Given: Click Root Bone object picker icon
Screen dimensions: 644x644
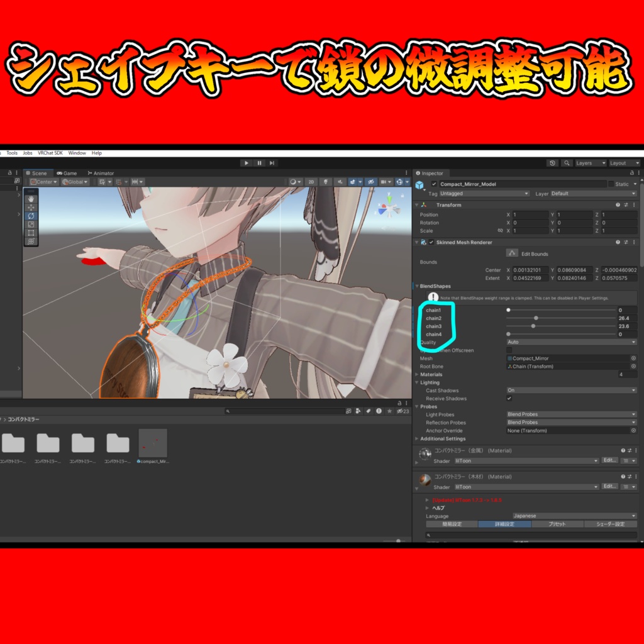Looking at the screenshot, I should (x=633, y=366).
